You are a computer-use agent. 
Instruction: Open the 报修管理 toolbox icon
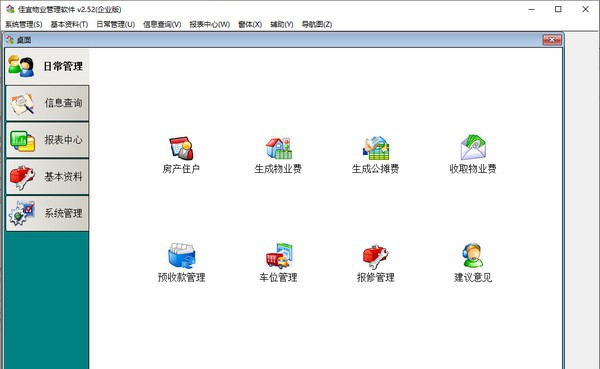pyautogui.click(x=376, y=256)
